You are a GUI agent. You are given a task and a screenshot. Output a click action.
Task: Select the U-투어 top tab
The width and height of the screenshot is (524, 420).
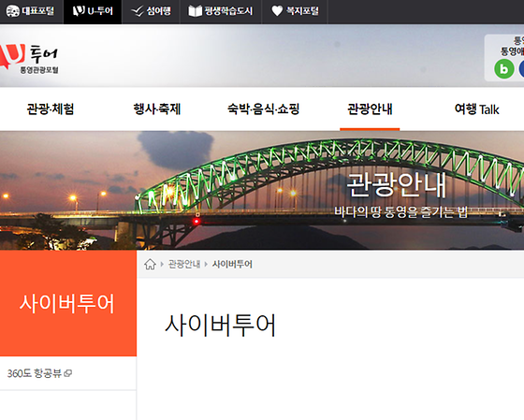[93, 11]
